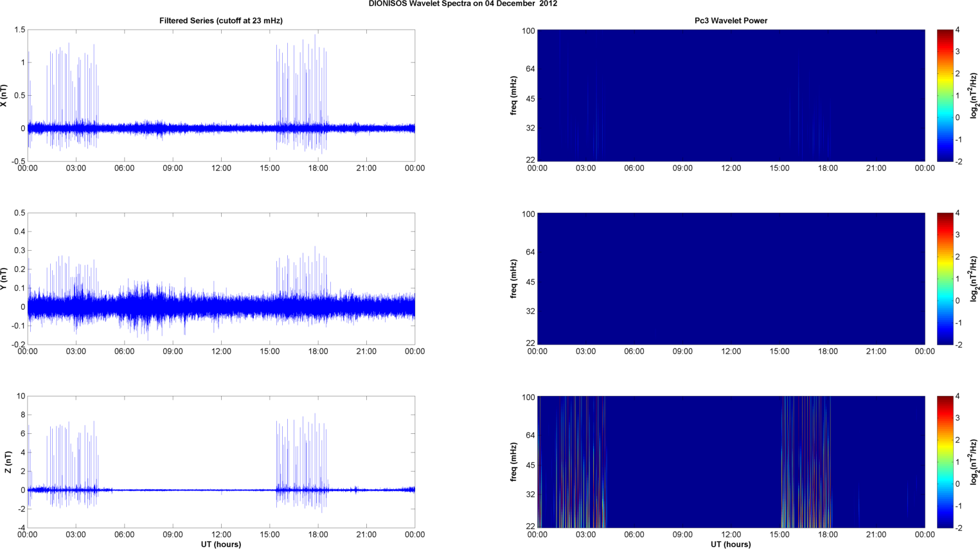Click the spike cluster near 18:00 in the Z series
980x549 pixels.
302,462
